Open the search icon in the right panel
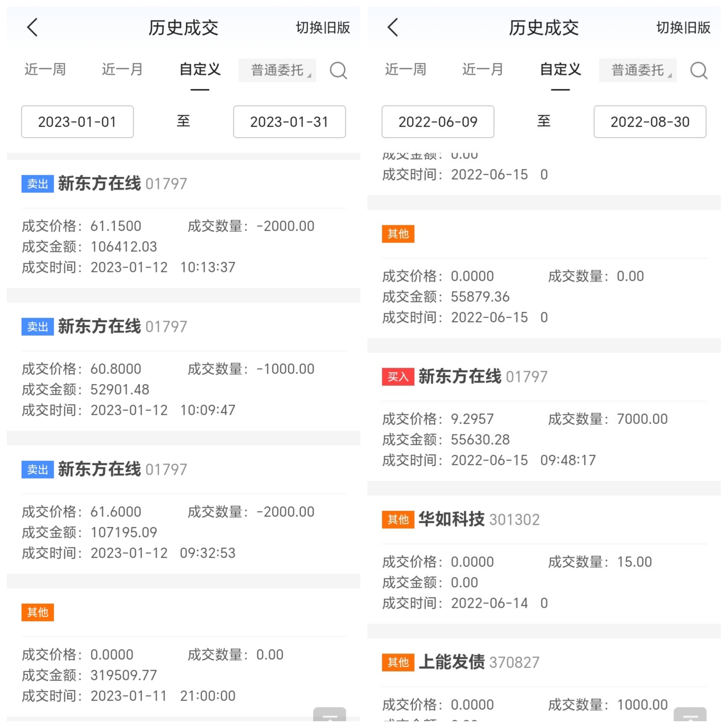The height and width of the screenshot is (728, 728). pos(698,70)
